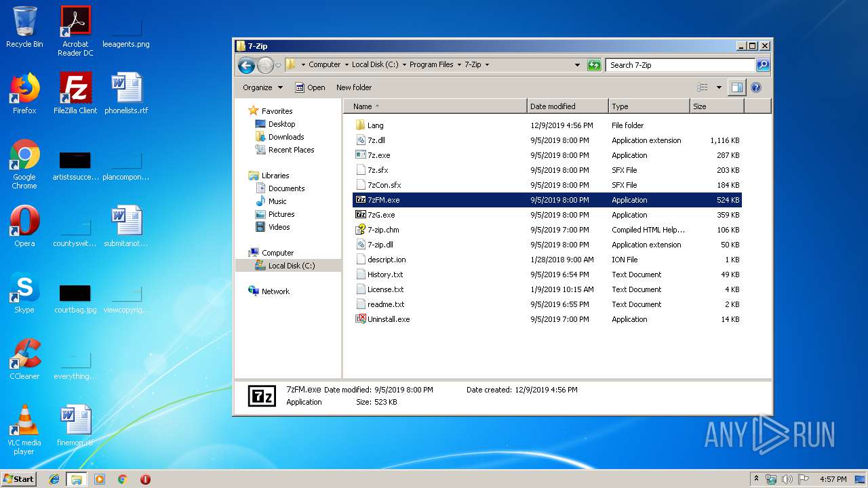Screen dimensions: 868x488
Task: Select the 7-zip.chm help file icon
Action: 361,230
